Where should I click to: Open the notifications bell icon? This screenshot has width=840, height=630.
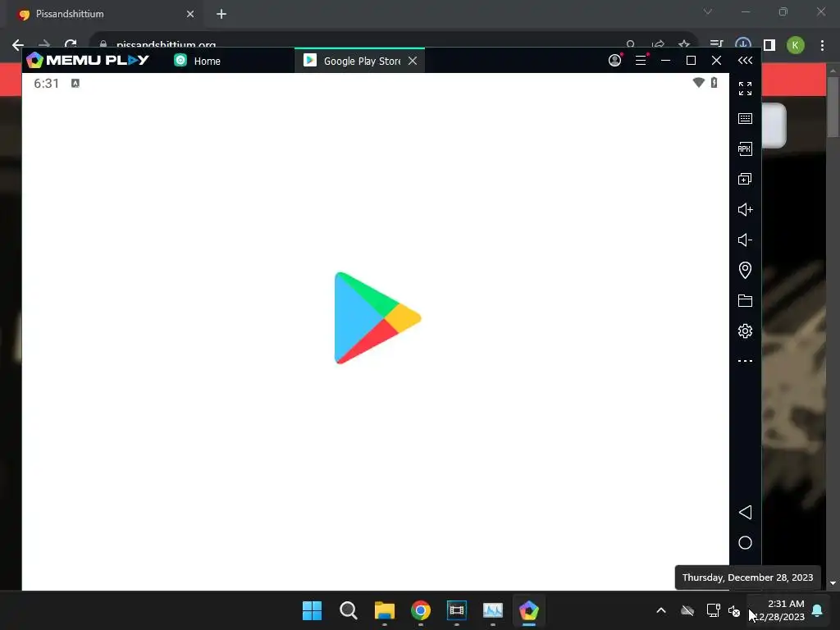click(818, 610)
